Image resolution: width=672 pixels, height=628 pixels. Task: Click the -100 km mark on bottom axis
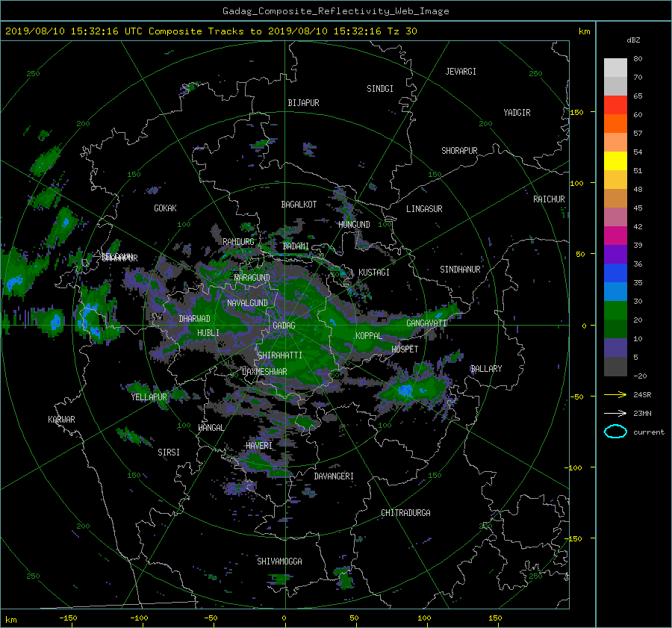(139, 618)
